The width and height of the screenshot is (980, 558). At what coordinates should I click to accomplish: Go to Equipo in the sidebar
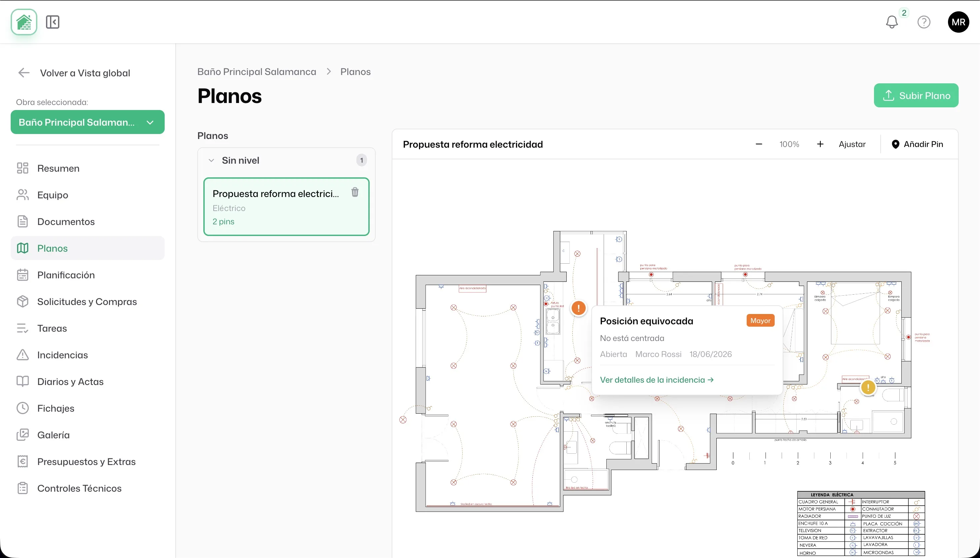(x=87, y=195)
